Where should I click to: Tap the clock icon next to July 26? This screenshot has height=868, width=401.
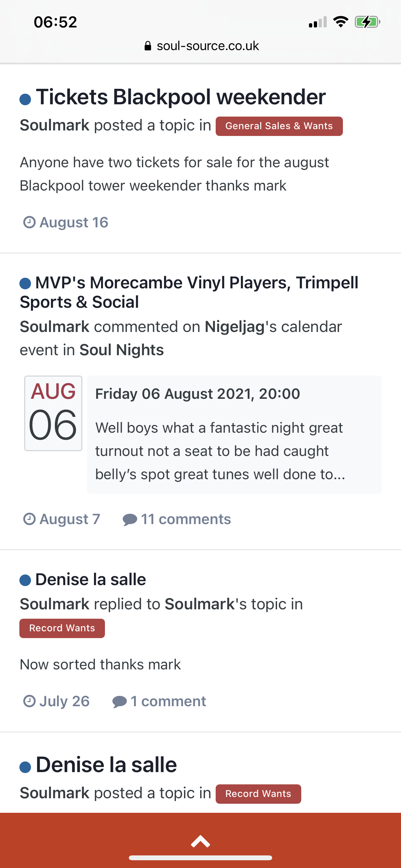(x=29, y=701)
